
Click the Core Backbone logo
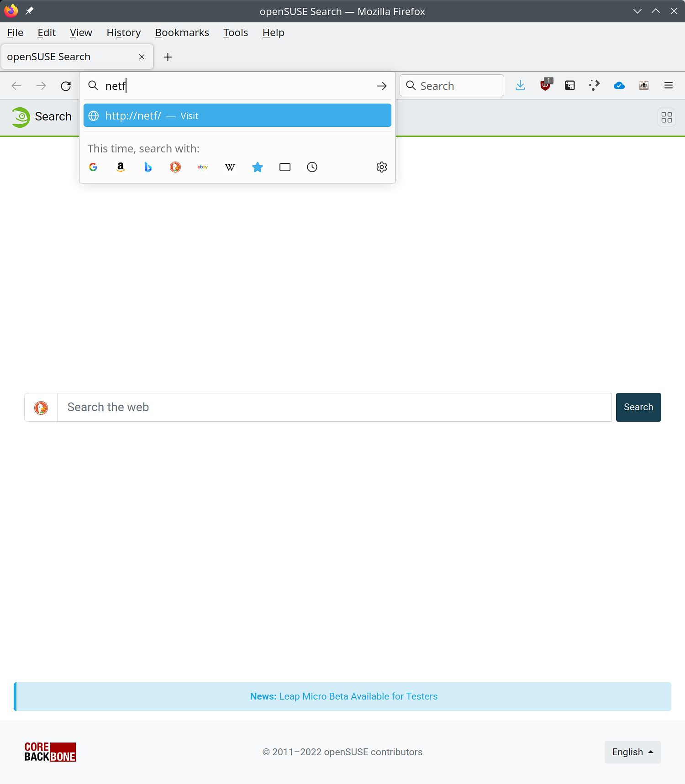point(50,752)
